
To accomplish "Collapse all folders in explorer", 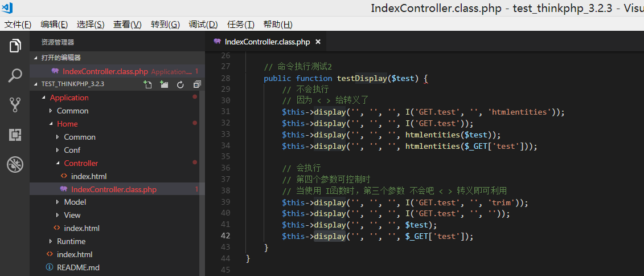I will click(x=197, y=84).
